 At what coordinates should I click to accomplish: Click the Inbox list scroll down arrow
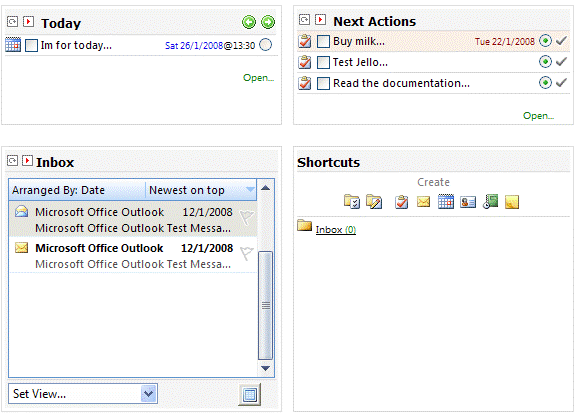point(265,368)
